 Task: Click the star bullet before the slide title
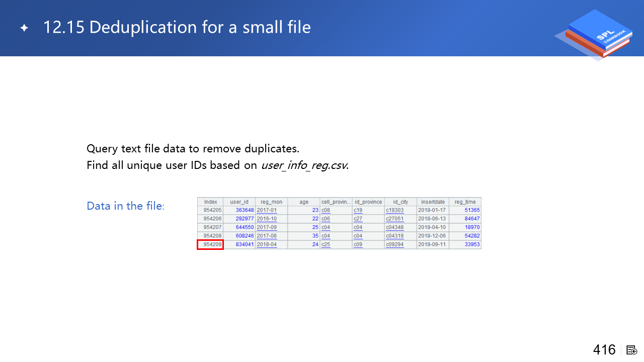tap(24, 28)
